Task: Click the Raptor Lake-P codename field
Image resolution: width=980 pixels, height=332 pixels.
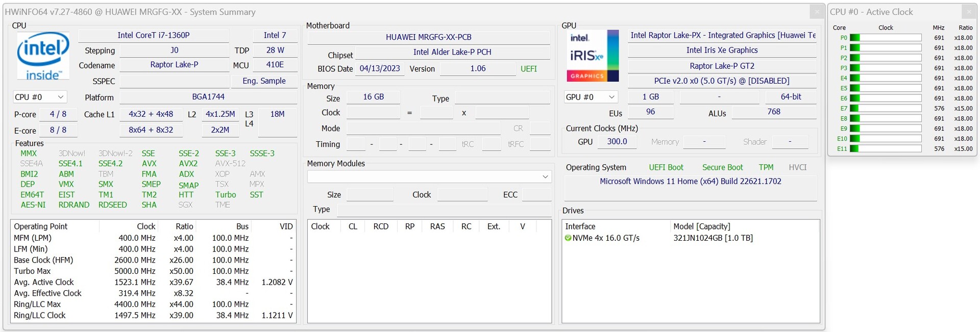Action: (x=174, y=65)
